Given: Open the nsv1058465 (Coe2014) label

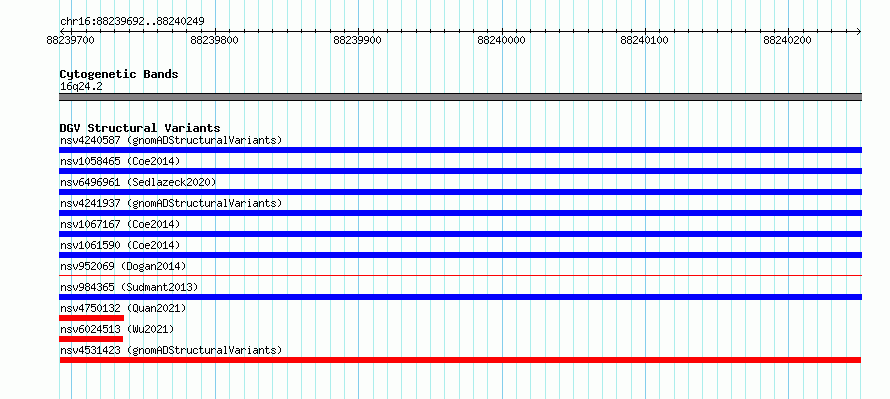Looking at the screenshot, I should tap(120, 161).
